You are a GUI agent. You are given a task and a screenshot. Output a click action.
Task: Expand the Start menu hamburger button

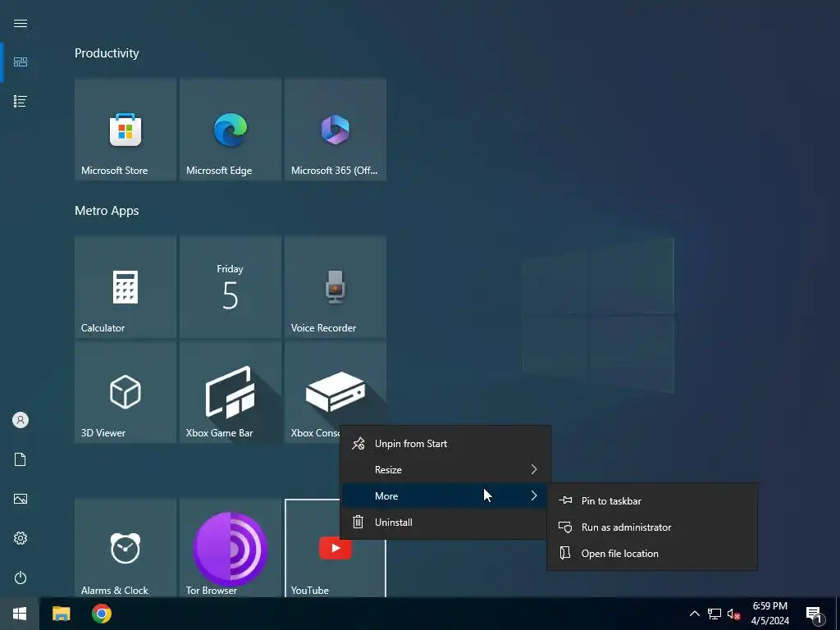pyautogui.click(x=21, y=23)
